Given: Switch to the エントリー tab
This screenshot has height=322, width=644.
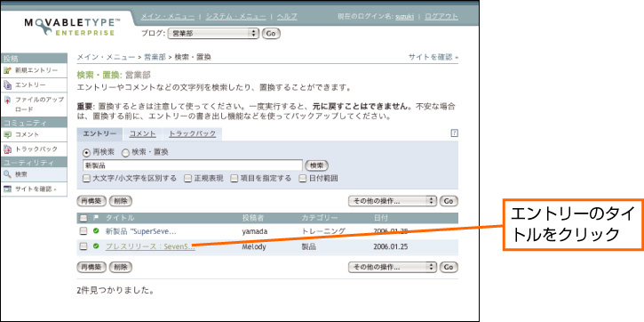Looking at the screenshot, I should (x=99, y=133).
